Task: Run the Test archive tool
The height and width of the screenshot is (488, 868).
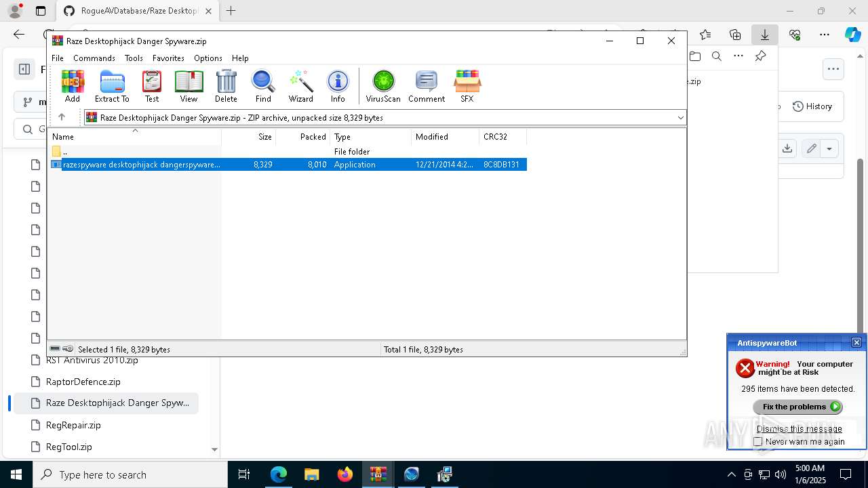Action: [152, 86]
